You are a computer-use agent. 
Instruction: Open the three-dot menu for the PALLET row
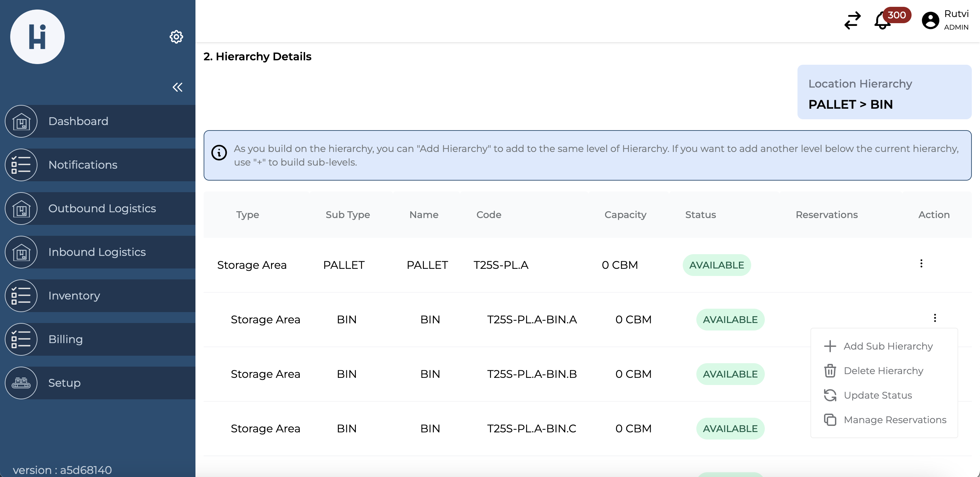coord(921,263)
